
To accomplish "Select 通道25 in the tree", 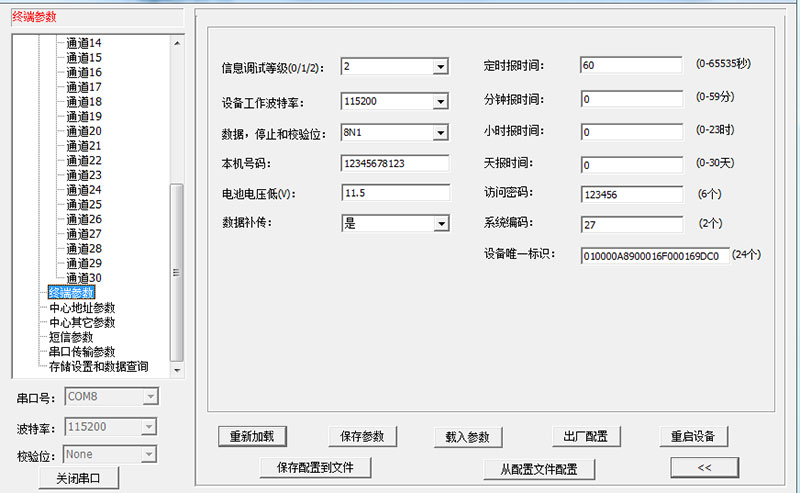I will (84, 205).
